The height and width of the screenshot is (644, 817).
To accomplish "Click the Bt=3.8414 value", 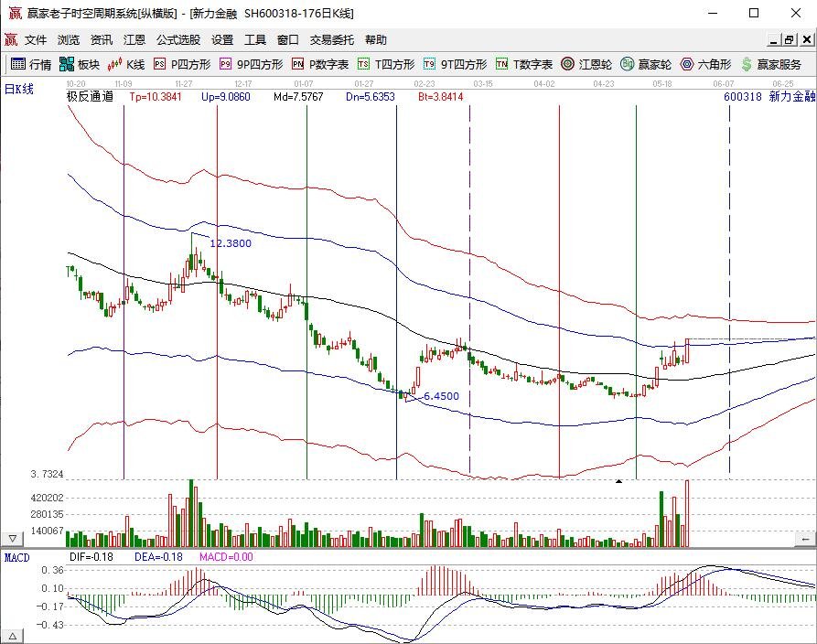I will pyautogui.click(x=440, y=96).
